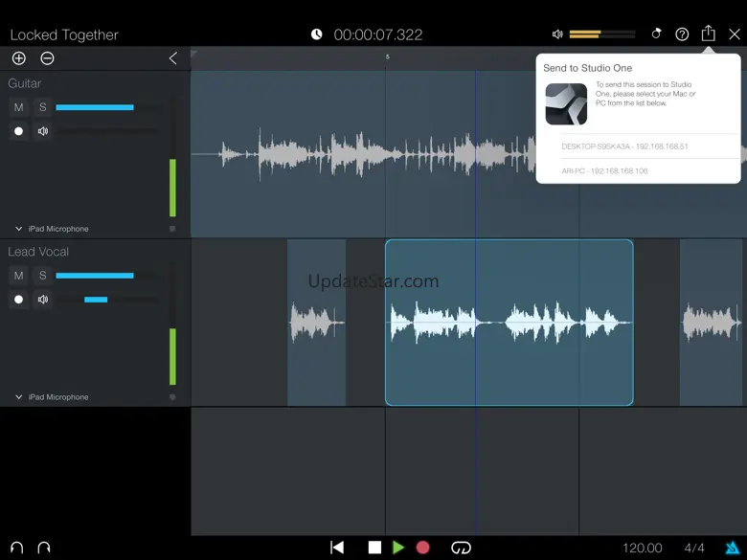
Task: Click the Guitar track name
Action: click(24, 83)
